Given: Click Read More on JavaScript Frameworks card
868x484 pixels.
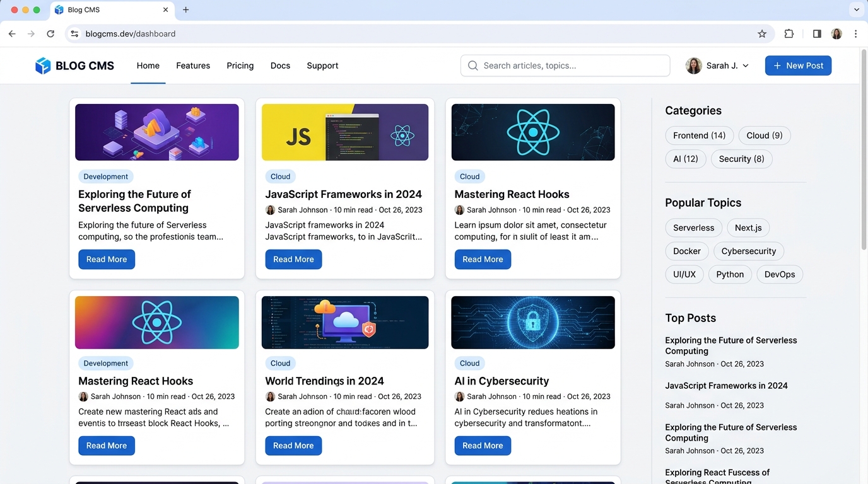Looking at the screenshot, I should click(x=293, y=259).
